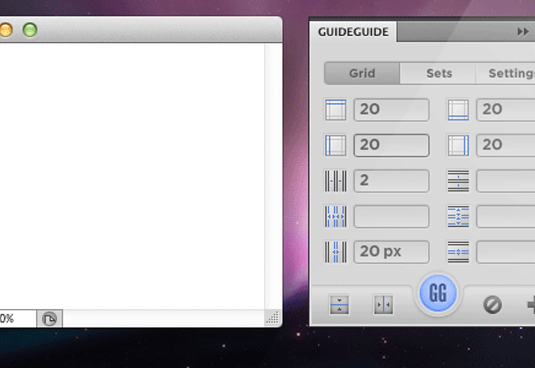Click the row height icon
535x368 pixels.
coord(458,216)
